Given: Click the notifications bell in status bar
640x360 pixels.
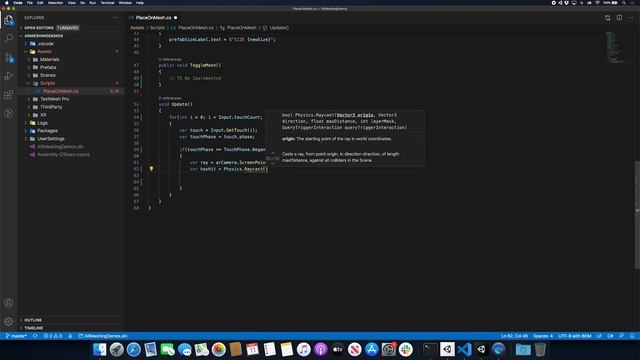Looking at the screenshot, I should [x=632, y=336].
